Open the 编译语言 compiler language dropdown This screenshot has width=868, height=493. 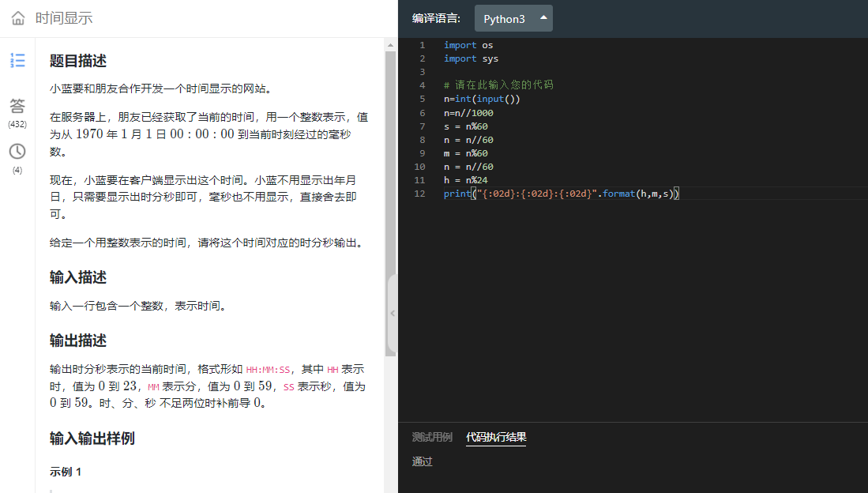coord(513,17)
